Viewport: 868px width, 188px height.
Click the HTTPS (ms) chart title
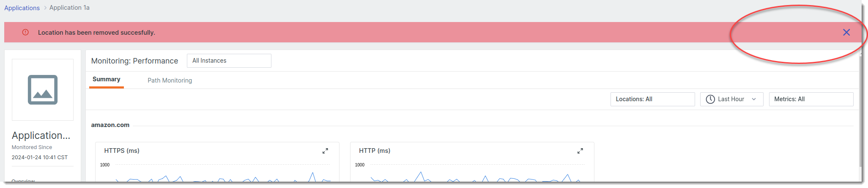click(x=122, y=151)
